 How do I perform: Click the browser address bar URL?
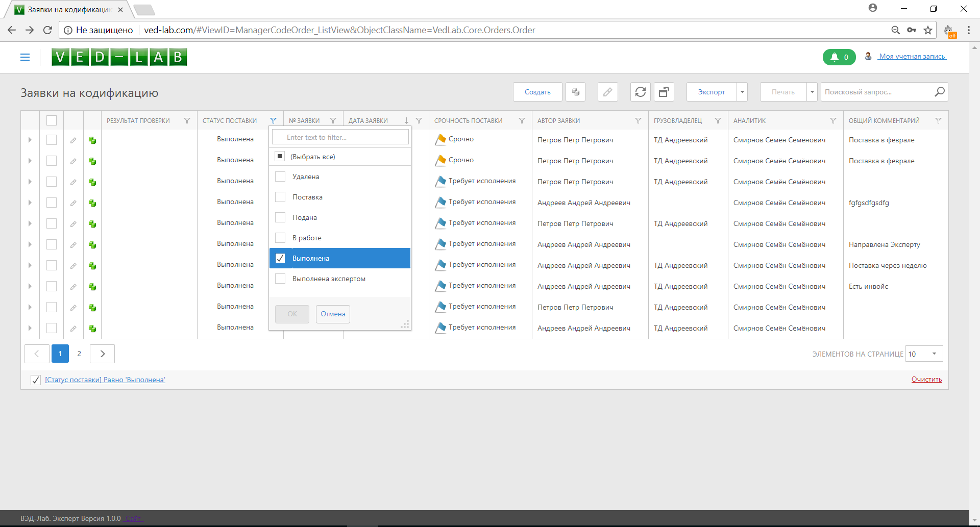click(x=339, y=30)
